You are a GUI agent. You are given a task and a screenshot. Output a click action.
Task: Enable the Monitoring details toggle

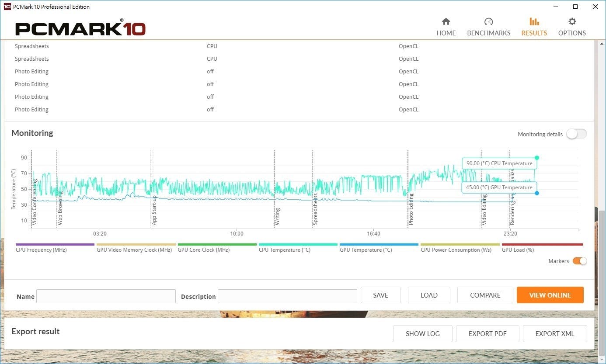coord(576,134)
